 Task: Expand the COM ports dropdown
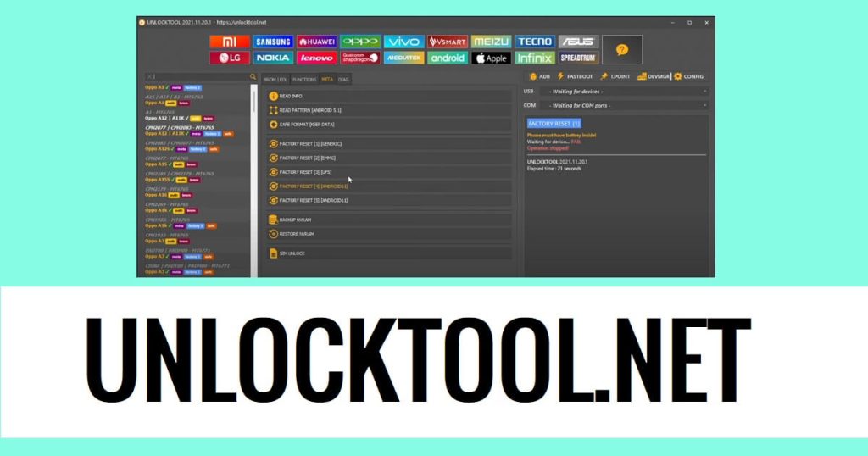(x=626, y=105)
